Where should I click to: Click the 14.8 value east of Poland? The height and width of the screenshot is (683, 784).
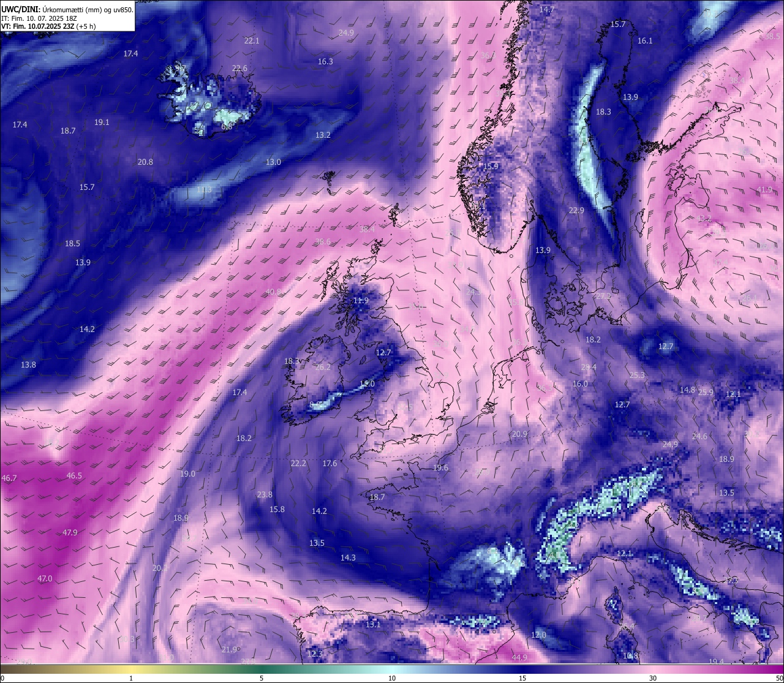(687, 390)
